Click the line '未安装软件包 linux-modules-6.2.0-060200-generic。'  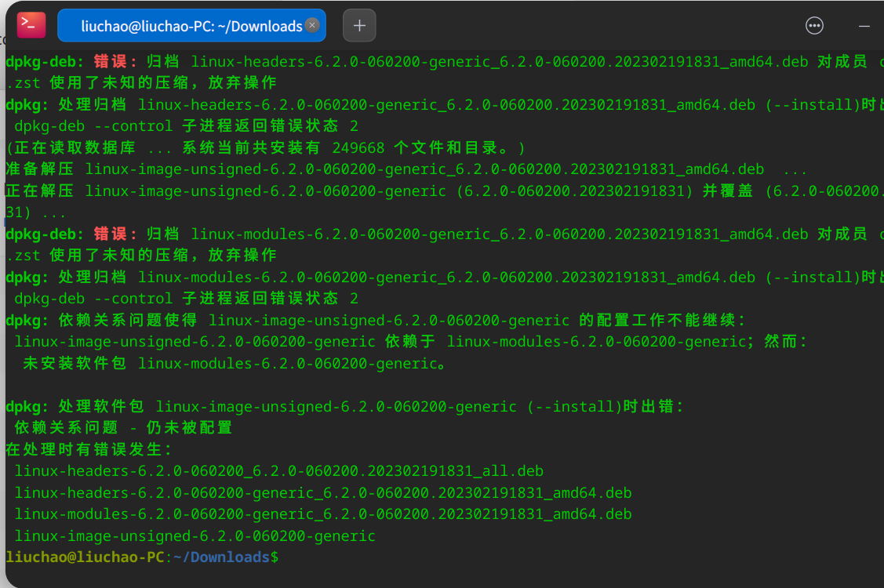pos(235,363)
